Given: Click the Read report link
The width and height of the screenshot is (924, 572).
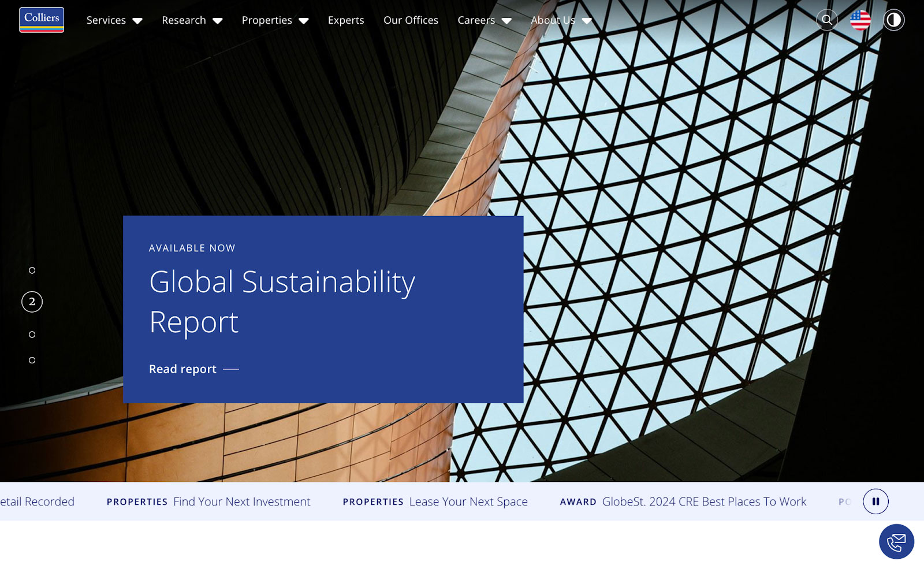Looking at the screenshot, I should [194, 369].
